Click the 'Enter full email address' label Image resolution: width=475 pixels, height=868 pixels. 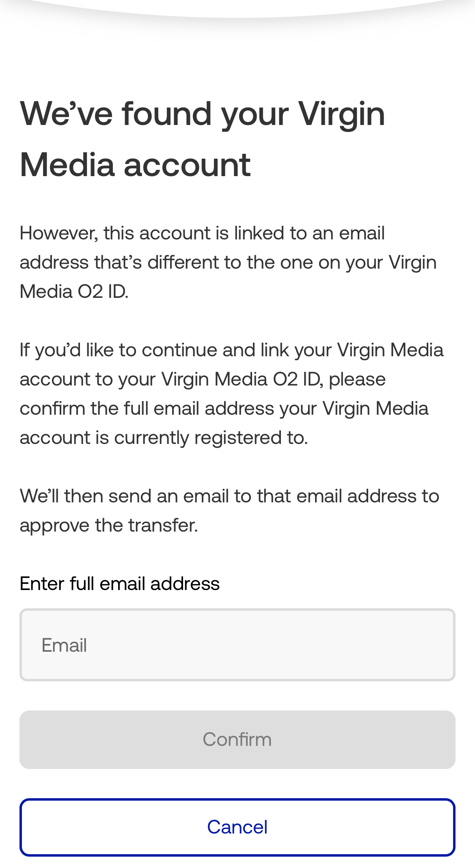tap(119, 583)
